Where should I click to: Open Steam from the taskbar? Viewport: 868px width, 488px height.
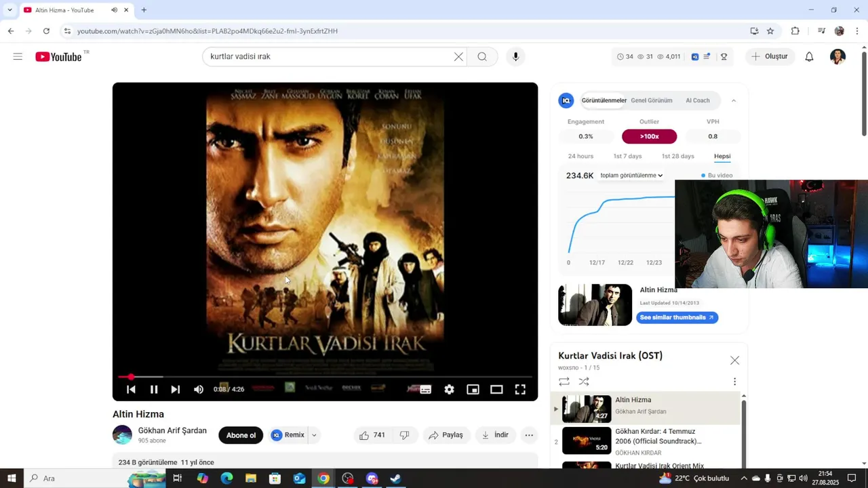395,479
